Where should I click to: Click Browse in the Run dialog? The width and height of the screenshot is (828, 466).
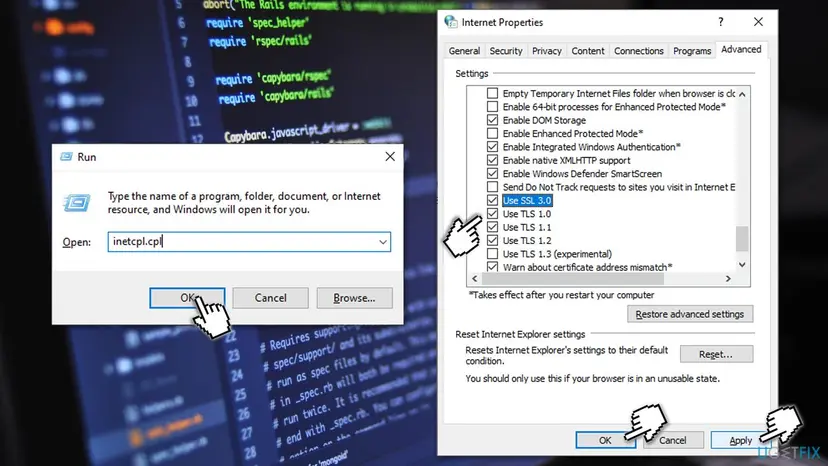point(354,298)
